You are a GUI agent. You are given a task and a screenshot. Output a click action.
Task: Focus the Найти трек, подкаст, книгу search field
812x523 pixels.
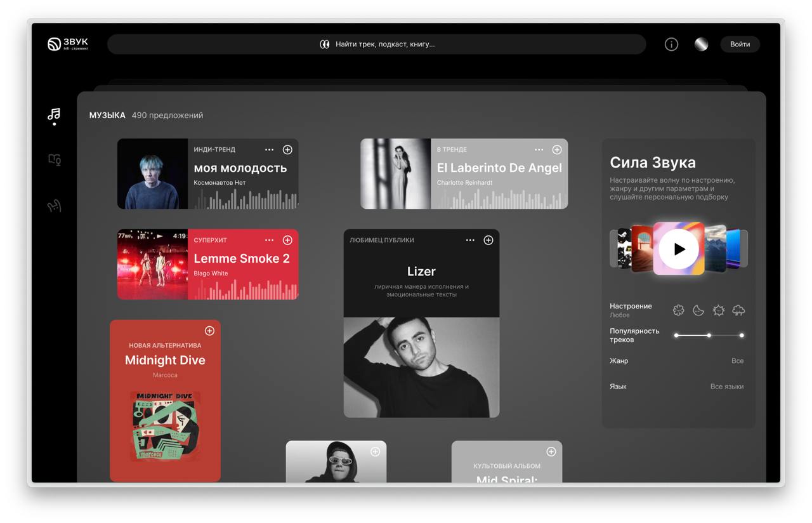coord(377,44)
